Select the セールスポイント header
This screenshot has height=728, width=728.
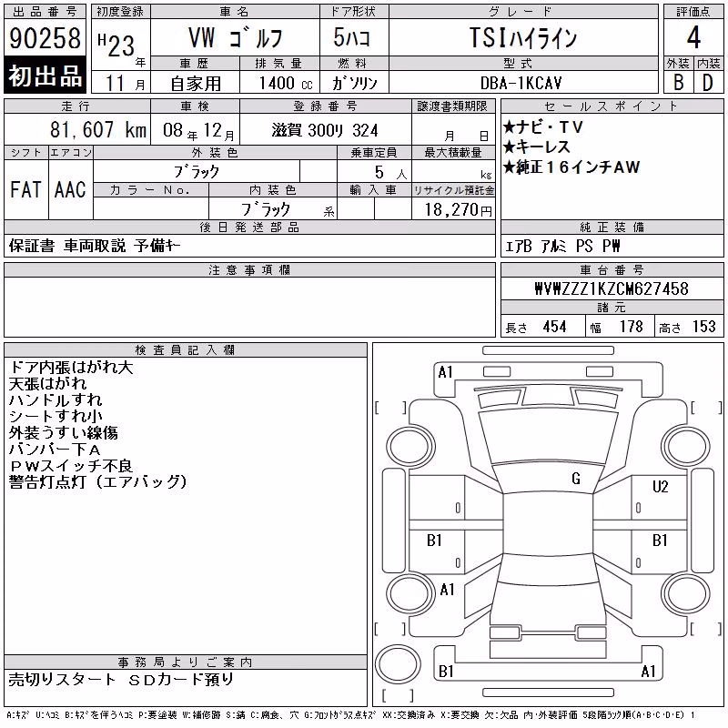(612, 106)
